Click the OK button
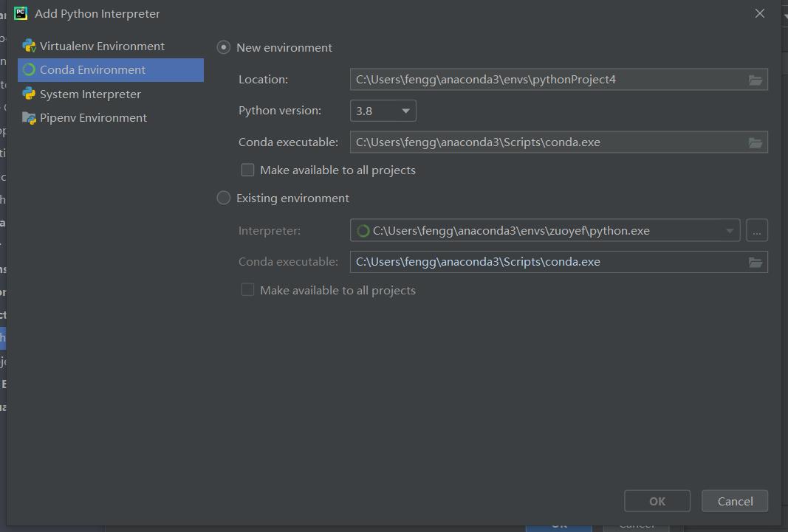Viewport: 788px width, 532px height. 657,501
